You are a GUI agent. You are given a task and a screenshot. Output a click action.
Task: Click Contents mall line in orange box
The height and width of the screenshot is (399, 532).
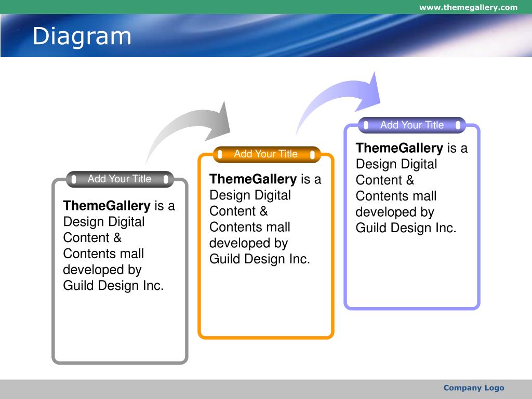(250, 227)
